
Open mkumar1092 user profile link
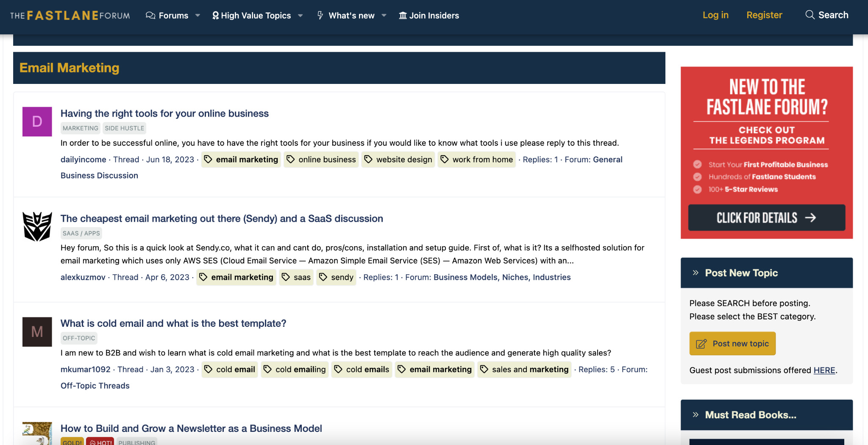point(86,370)
